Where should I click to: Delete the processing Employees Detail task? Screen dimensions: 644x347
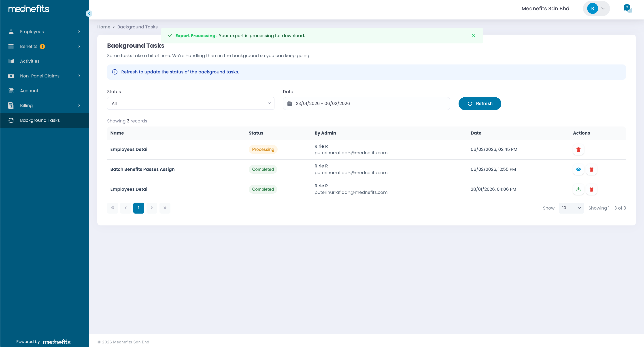click(x=578, y=149)
